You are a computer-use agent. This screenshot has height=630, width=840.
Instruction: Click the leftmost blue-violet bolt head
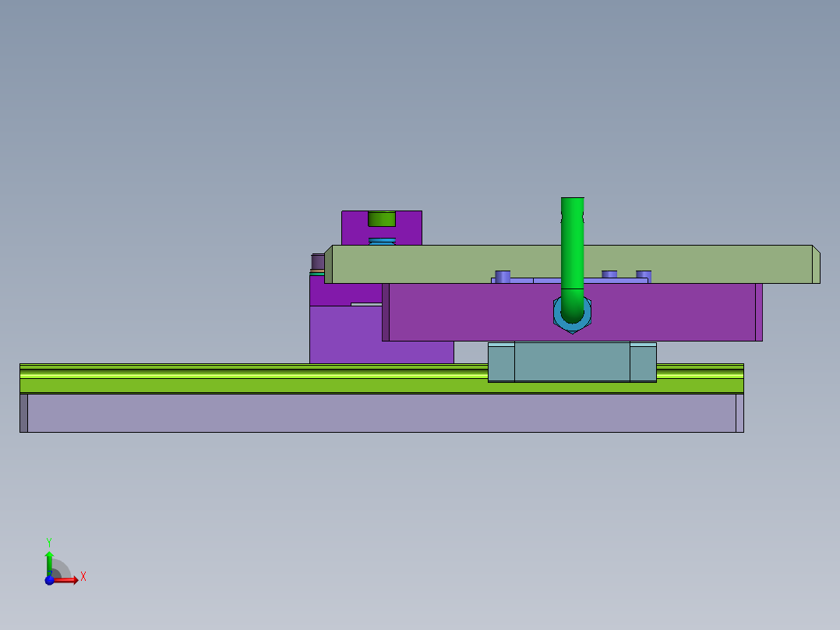[503, 277]
